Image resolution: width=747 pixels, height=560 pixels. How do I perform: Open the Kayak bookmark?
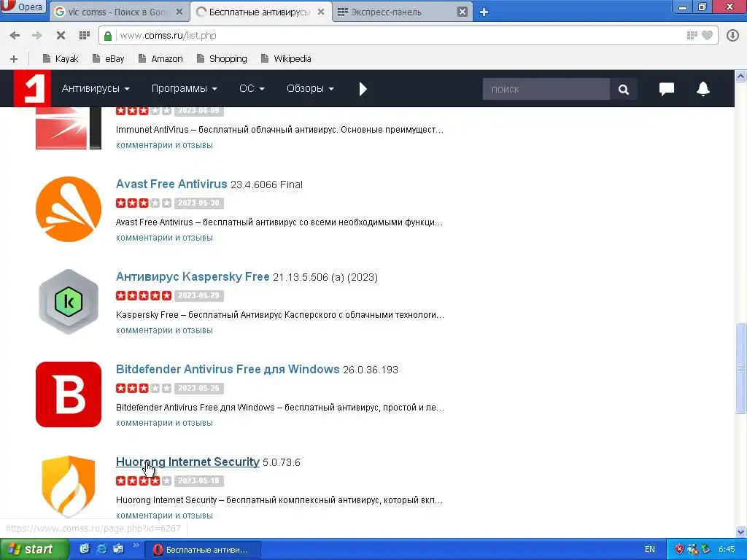(x=61, y=58)
